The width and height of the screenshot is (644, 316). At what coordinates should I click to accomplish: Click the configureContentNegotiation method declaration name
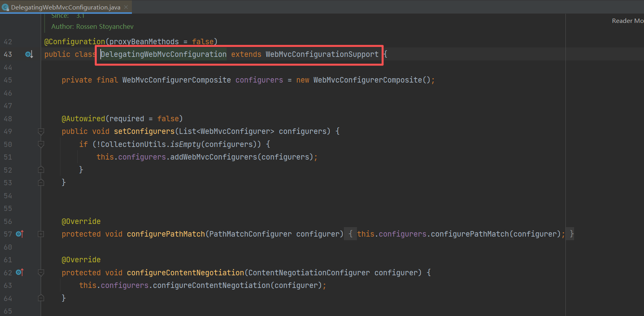coord(186,273)
